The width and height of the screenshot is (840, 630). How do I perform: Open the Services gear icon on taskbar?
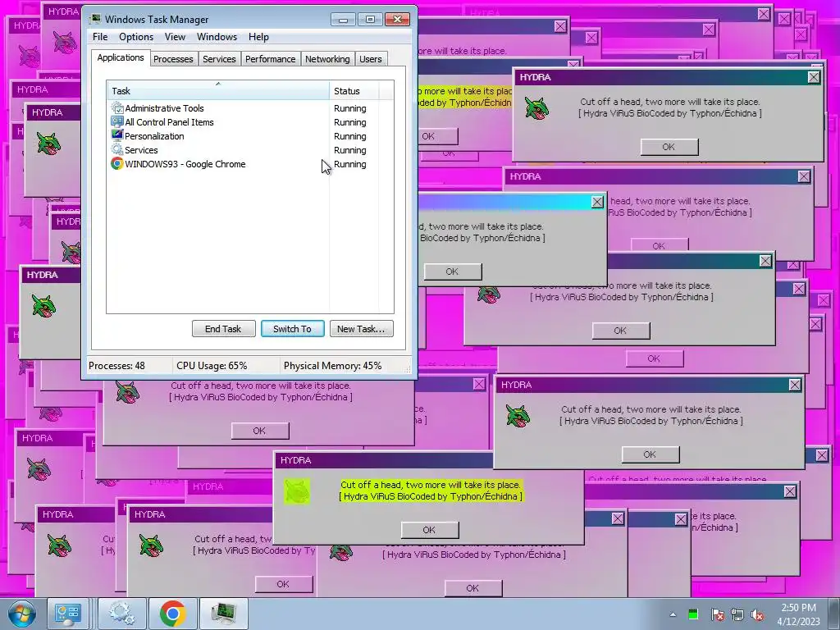(121, 614)
